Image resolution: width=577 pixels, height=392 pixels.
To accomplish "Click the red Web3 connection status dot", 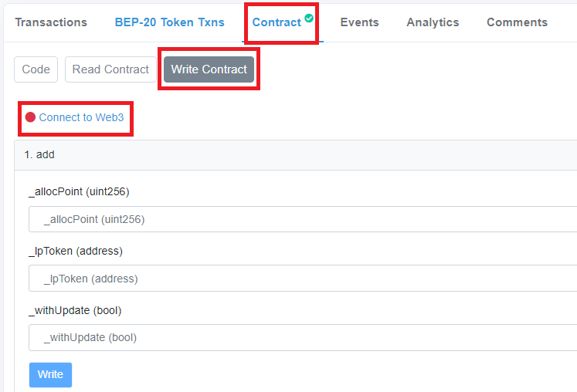I will coord(30,117).
